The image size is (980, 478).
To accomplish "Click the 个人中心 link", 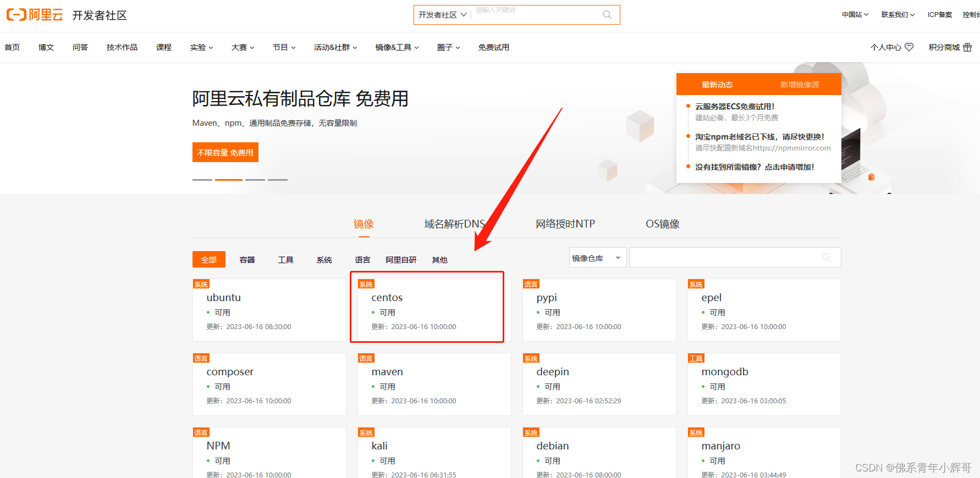I will (885, 47).
